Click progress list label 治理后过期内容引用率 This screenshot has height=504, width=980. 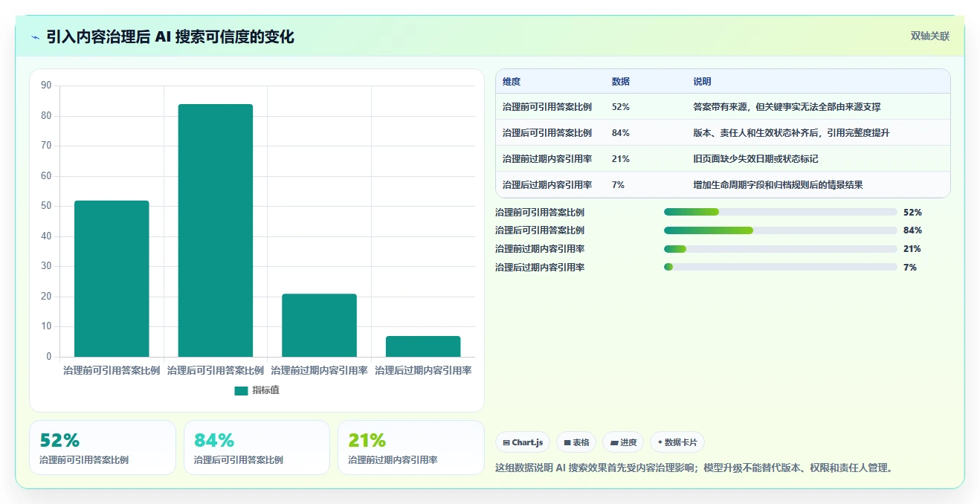coord(540,268)
